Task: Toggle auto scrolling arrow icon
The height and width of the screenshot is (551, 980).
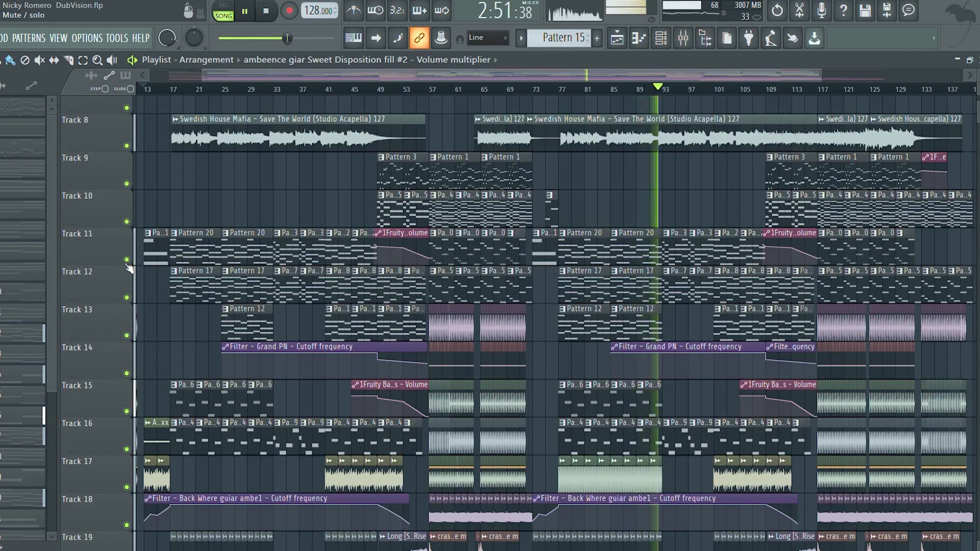Action: click(x=376, y=38)
